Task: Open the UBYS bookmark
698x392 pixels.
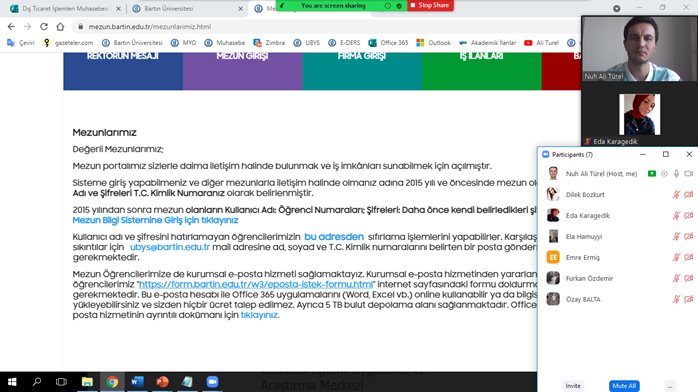Action: pos(307,43)
